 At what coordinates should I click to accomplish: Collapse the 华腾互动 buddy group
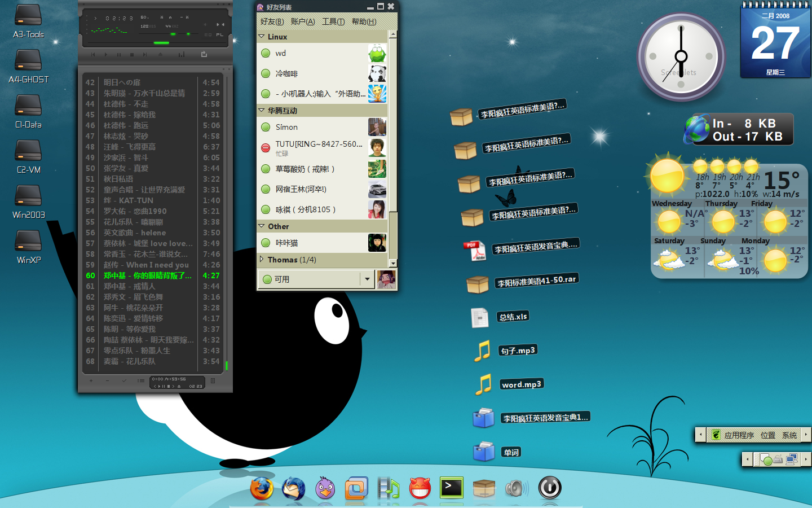click(261, 111)
